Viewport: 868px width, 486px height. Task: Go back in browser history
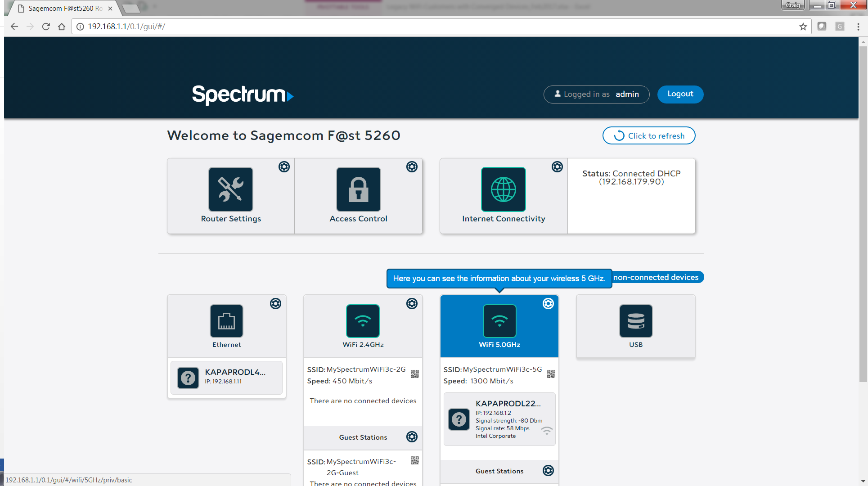pos(14,27)
